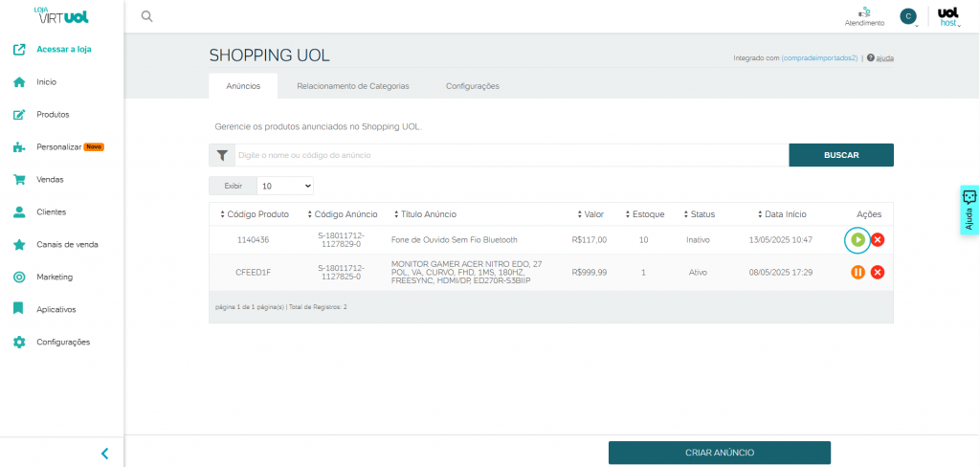980x467 pixels.
Task: Focus the ad name or code search field
Action: point(512,155)
